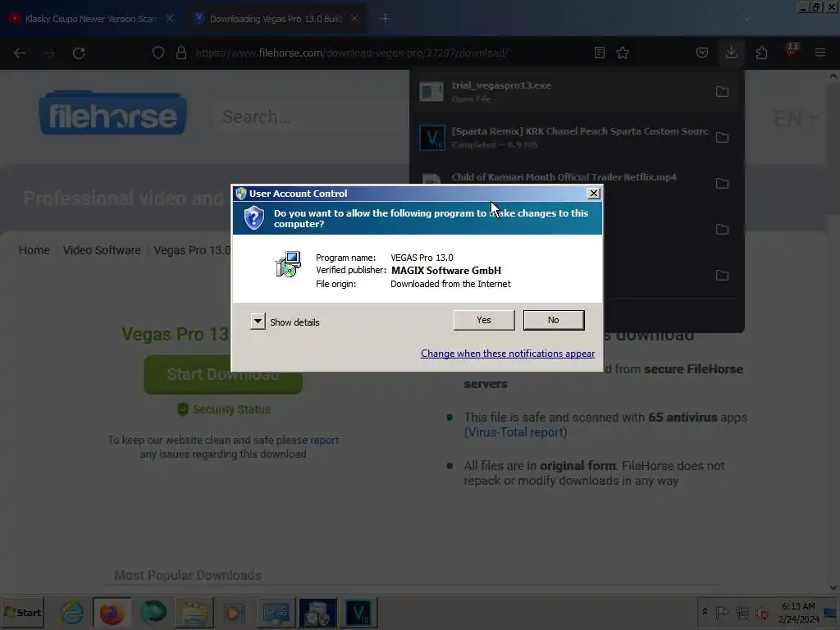
Task: Click the installer taskbar icon
Action: 317,613
